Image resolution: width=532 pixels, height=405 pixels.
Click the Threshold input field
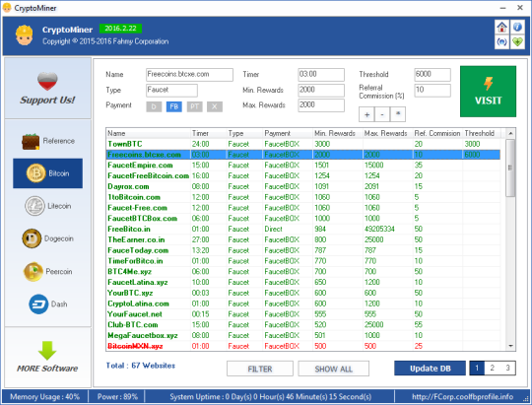(432, 75)
